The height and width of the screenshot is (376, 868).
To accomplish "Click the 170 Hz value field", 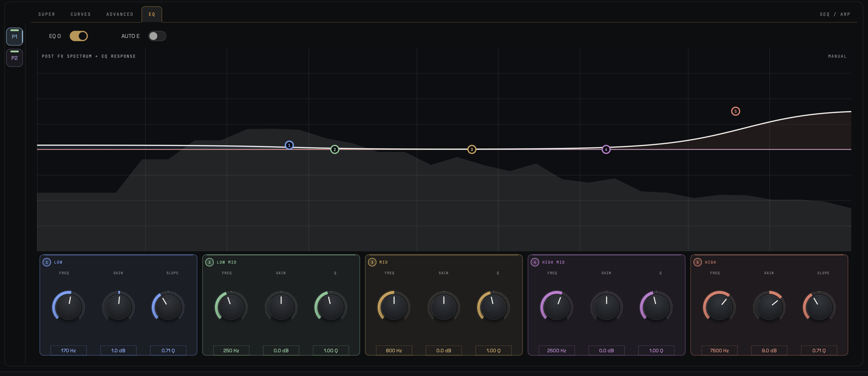I will [x=68, y=350].
